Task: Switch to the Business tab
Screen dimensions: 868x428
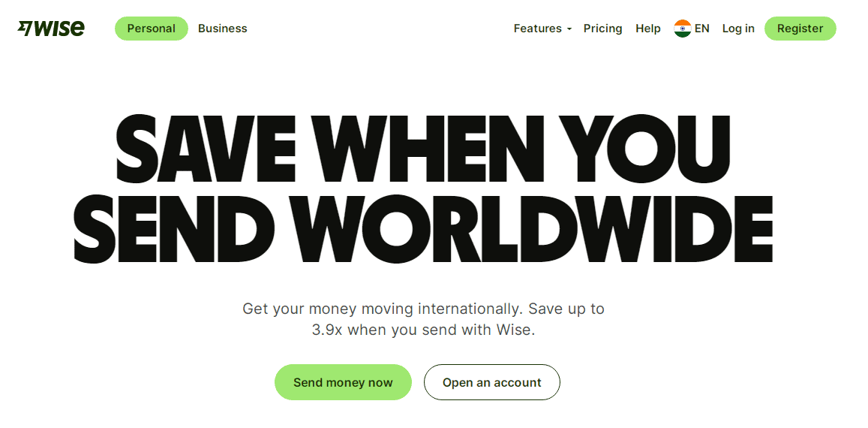Action: [x=223, y=29]
